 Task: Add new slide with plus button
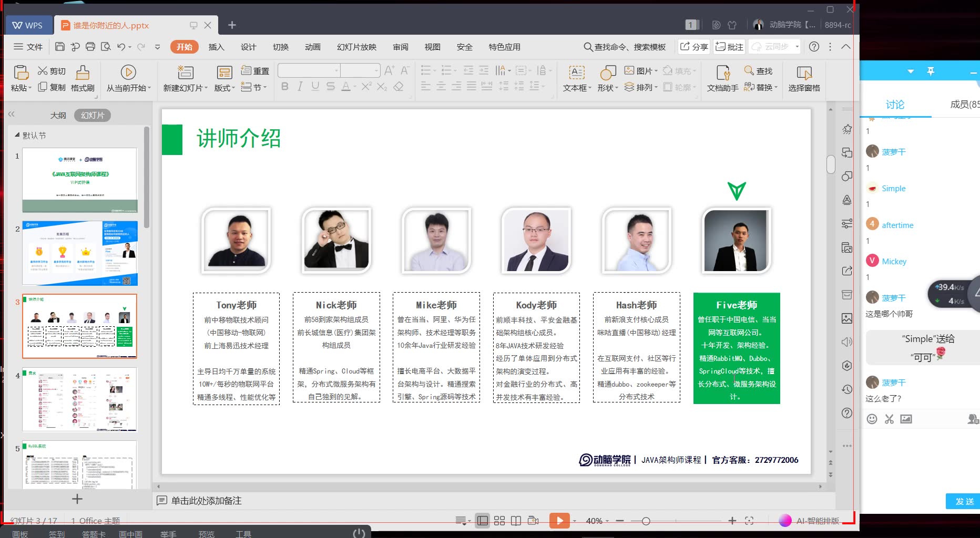point(77,499)
